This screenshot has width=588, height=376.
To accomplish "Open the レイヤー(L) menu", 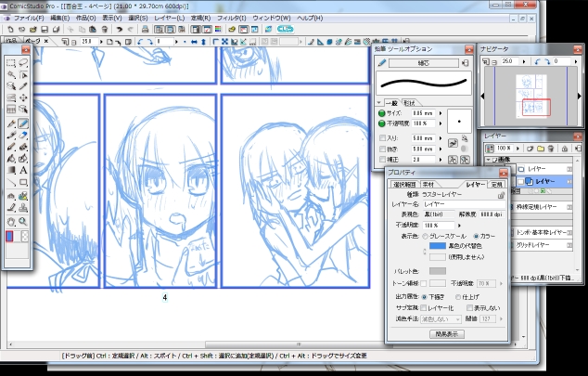I will pyautogui.click(x=169, y=18).
